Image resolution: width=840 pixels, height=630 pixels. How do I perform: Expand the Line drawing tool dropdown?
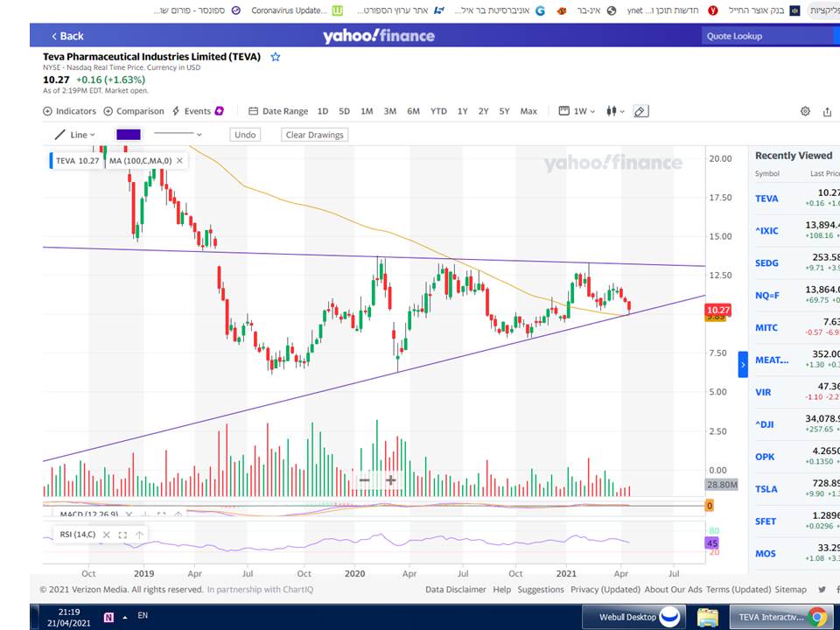point(75,135)
